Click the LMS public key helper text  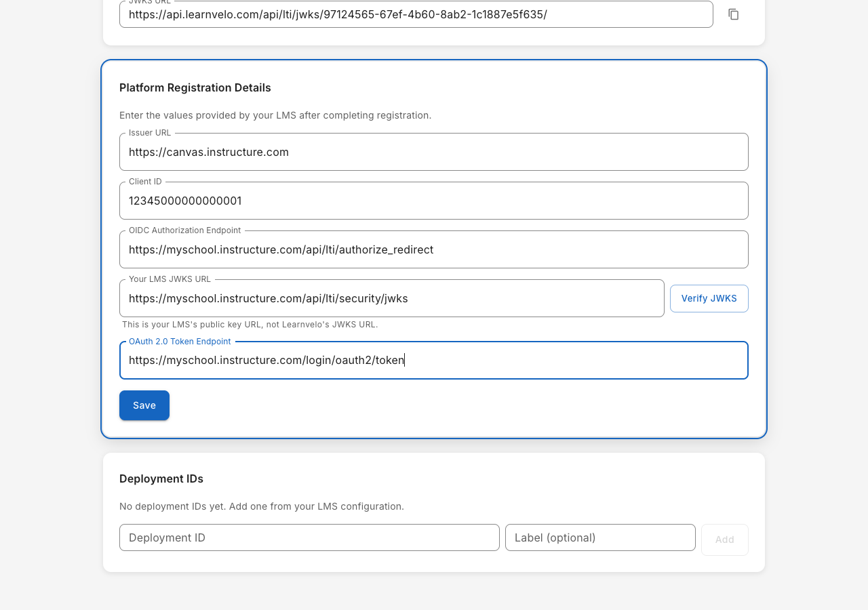[250, 325]
